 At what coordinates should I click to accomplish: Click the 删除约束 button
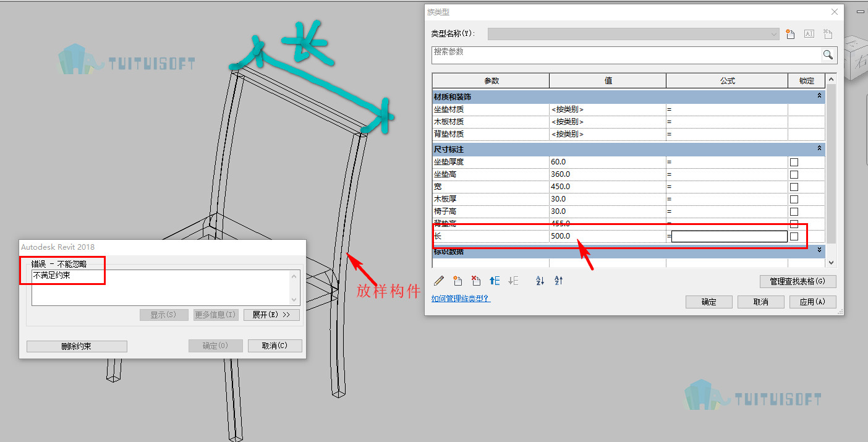coord(77,346)
